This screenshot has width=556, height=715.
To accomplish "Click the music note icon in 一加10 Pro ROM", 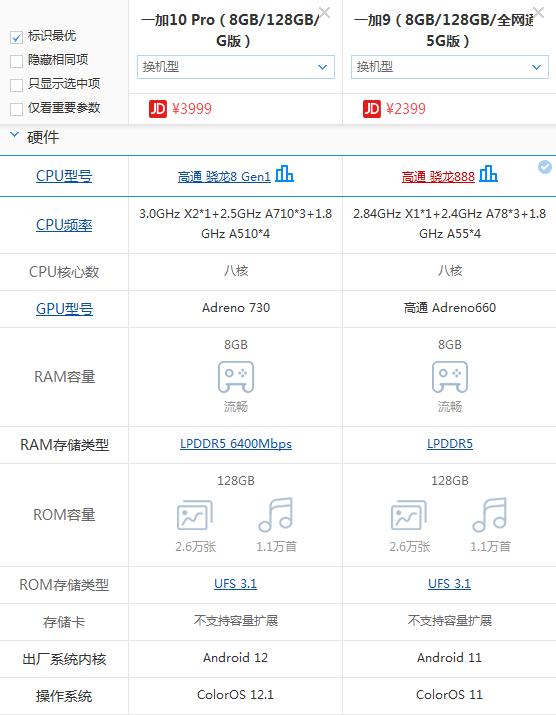I will 276,515.
